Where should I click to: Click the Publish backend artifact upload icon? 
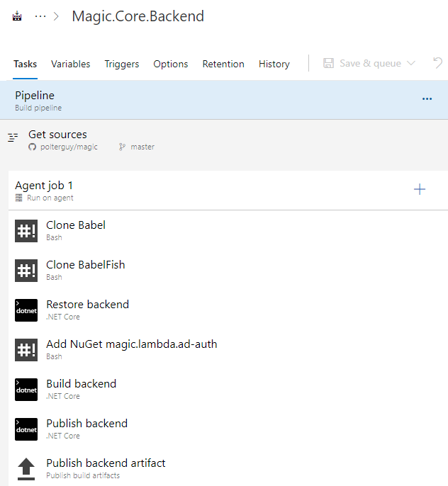tap(26, 468)
